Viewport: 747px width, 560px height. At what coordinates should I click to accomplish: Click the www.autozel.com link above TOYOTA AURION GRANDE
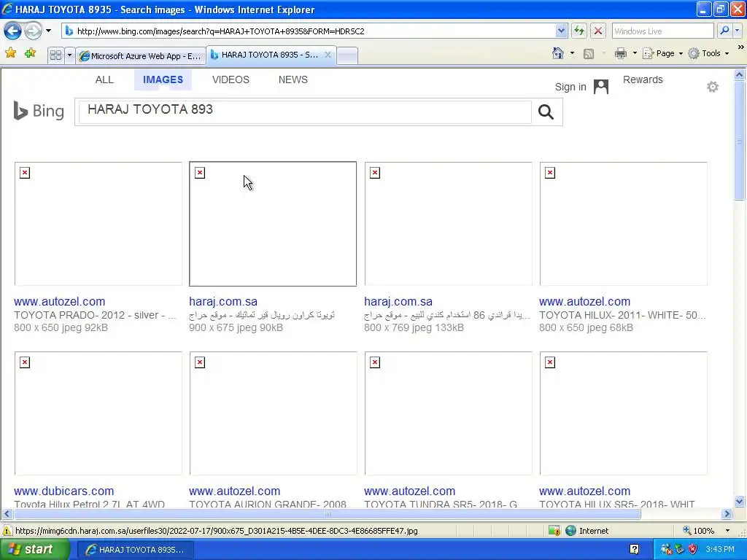(x=234, y=491)
